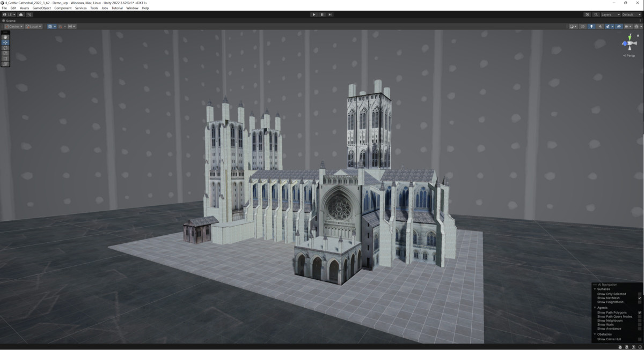The height and width of the screenshot is (350, 644).
Task: Open the undo history panel
Action: pyautogui.click(x=587, y=14)
